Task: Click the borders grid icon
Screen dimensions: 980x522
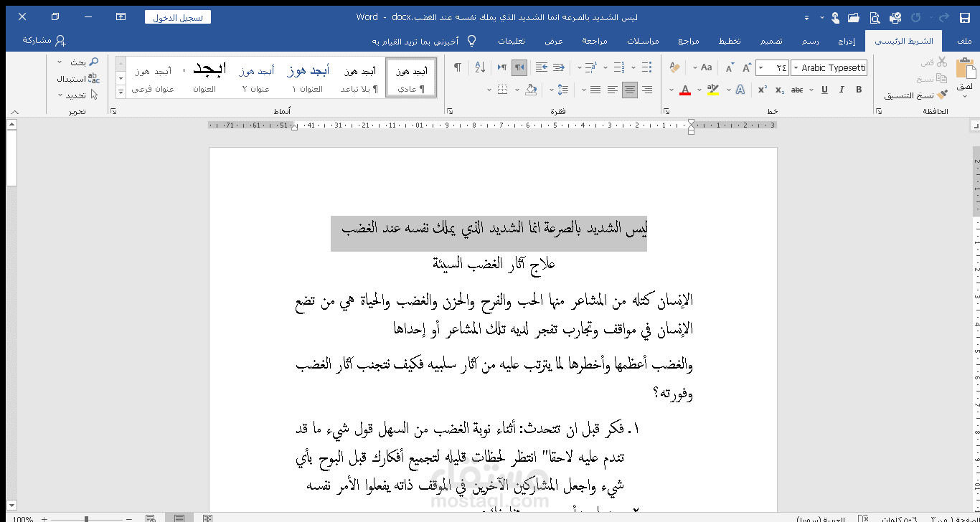Action: [502, 90]
